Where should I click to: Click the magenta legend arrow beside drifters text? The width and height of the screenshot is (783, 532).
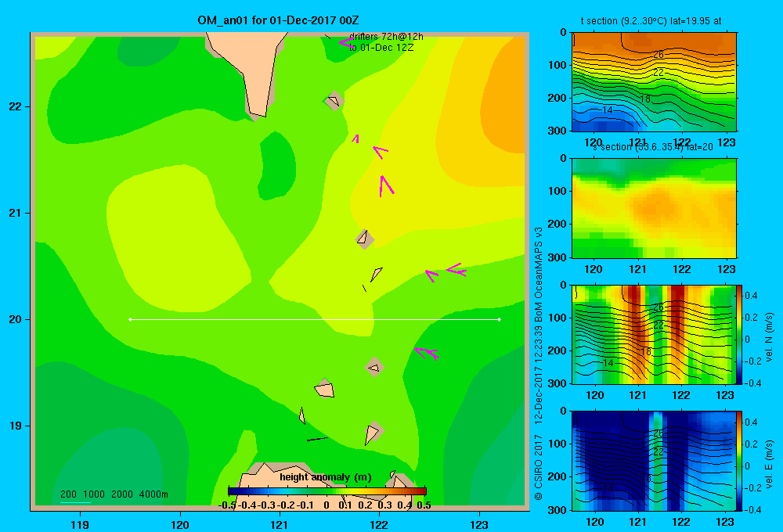[346, 43]
